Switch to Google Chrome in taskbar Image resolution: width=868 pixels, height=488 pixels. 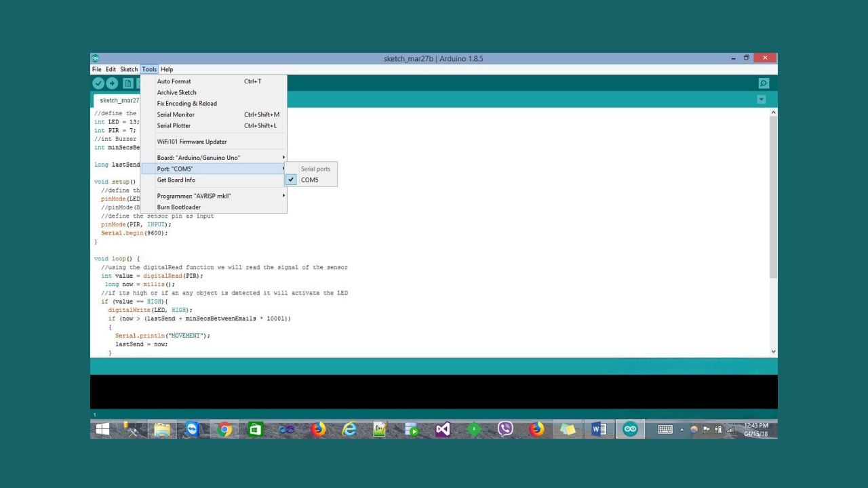coord(224,429)
